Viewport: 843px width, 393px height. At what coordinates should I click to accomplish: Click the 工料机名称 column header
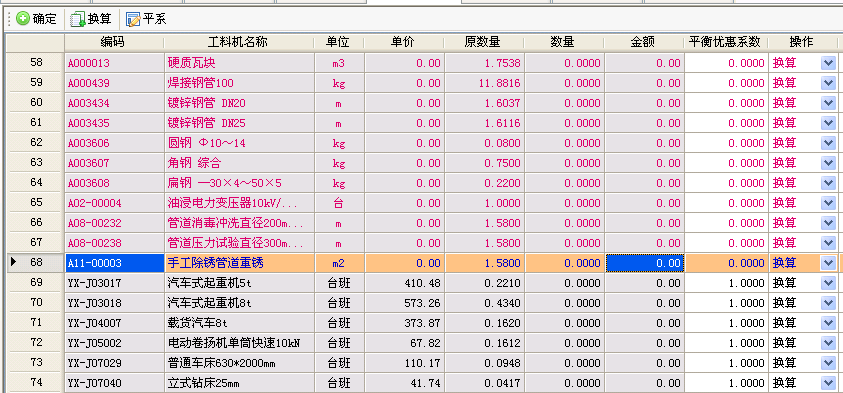[239, 42]
